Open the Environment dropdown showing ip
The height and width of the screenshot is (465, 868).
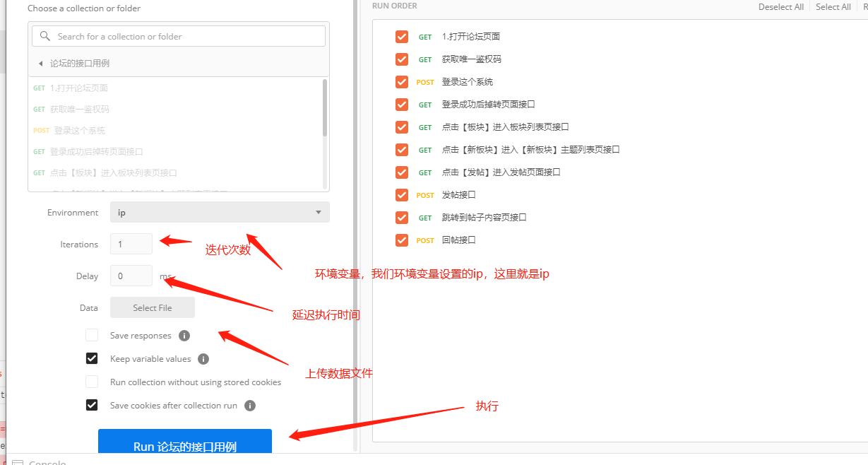point(220,212)
